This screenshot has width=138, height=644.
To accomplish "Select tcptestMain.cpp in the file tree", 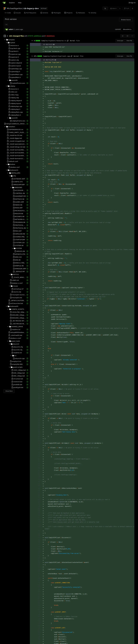I will click(17, 74).
